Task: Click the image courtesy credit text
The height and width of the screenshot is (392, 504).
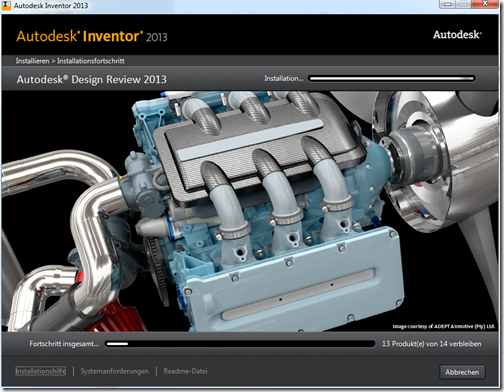Action: pyautogui.click(x=444, y=326)
